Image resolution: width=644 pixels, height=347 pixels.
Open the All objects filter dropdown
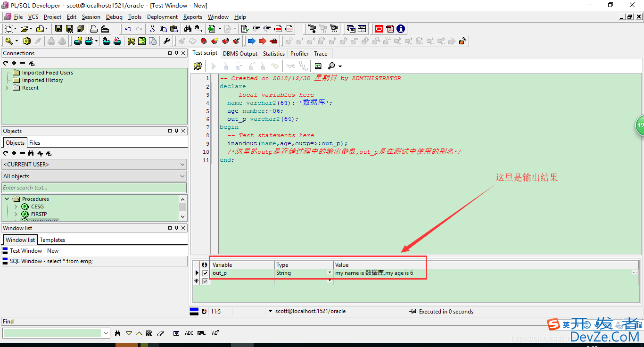[182, 176]
